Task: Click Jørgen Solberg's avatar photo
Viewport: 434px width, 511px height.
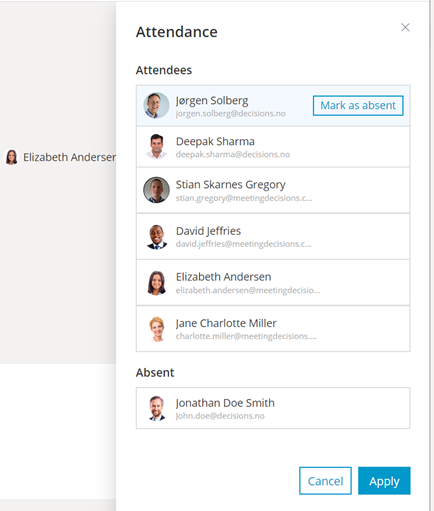Action: point(156,105)
